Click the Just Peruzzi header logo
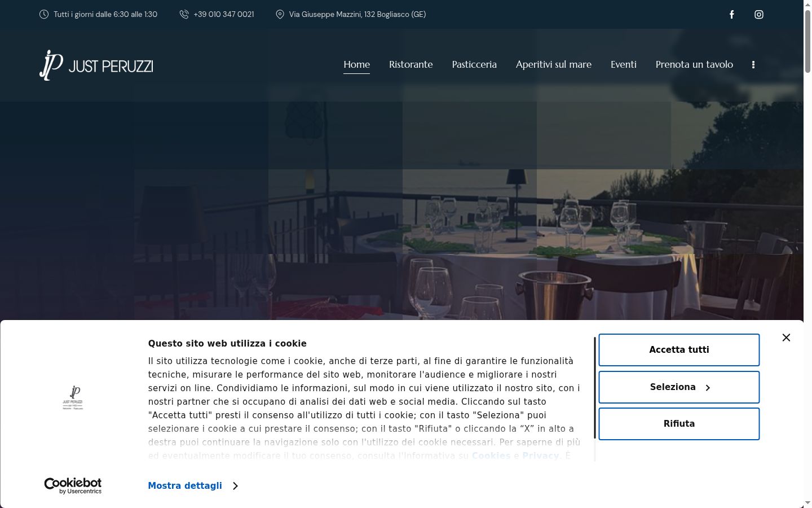 tap(96, 65)
